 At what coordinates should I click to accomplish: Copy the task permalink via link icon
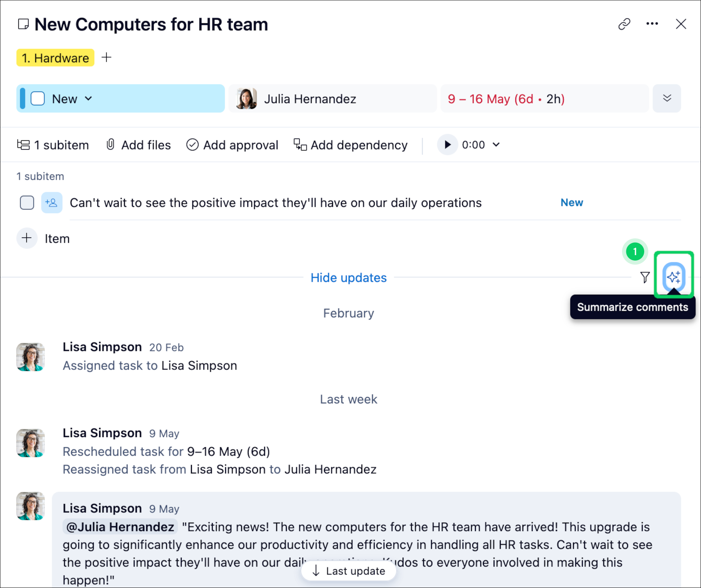(x=624, y=24)
